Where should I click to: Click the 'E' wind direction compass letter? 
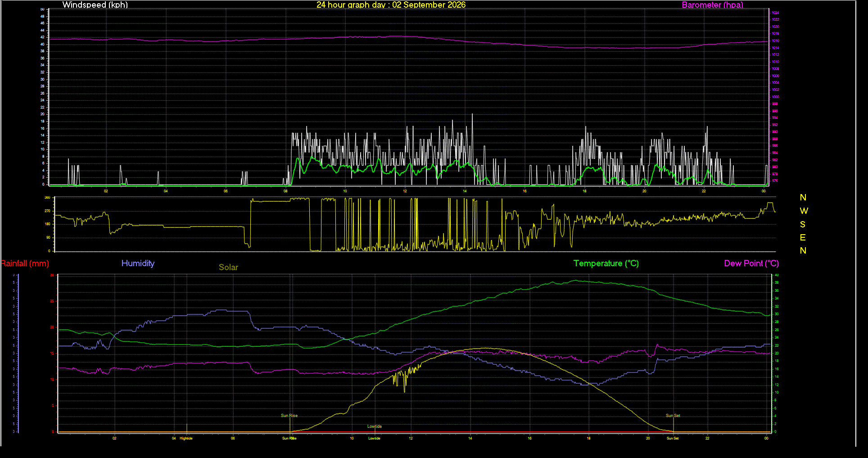tap(803, 237)
